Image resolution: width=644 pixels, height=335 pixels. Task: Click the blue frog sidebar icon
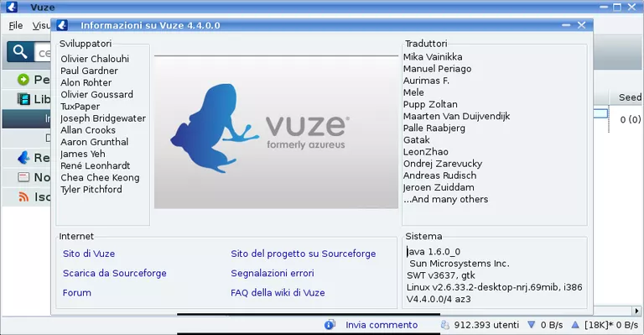23,158
